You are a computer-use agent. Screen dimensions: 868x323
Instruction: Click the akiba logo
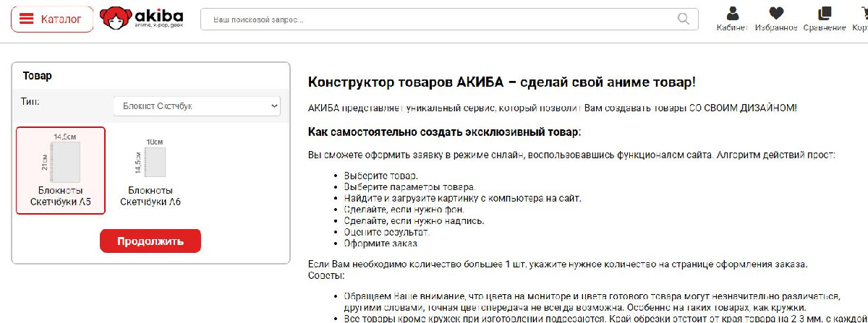(x=141, y=19)
